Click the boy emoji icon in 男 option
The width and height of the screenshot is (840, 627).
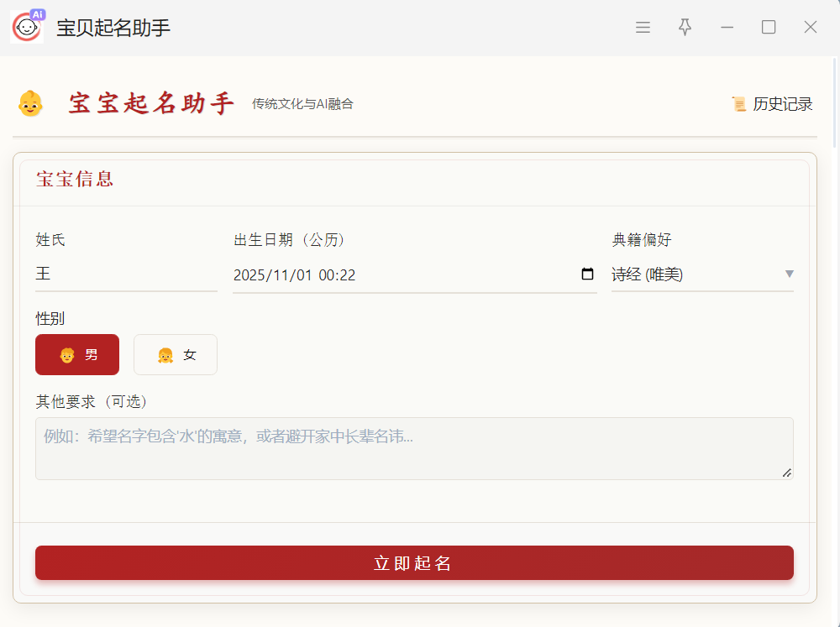click(67, 355)
